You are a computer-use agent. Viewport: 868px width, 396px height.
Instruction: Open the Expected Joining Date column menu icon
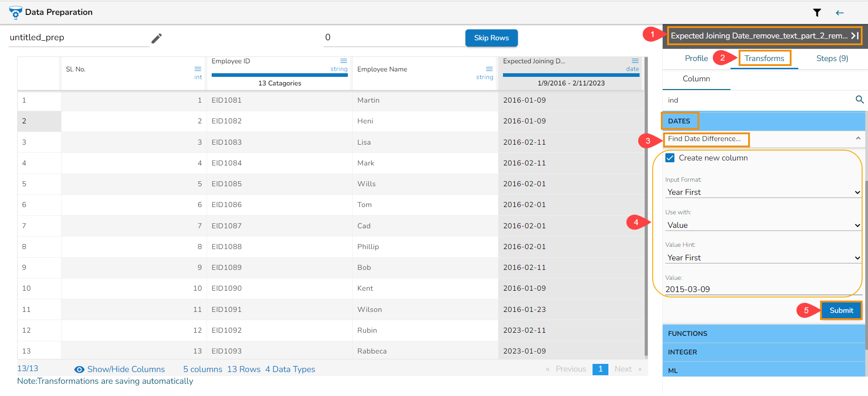click(635, 61)
